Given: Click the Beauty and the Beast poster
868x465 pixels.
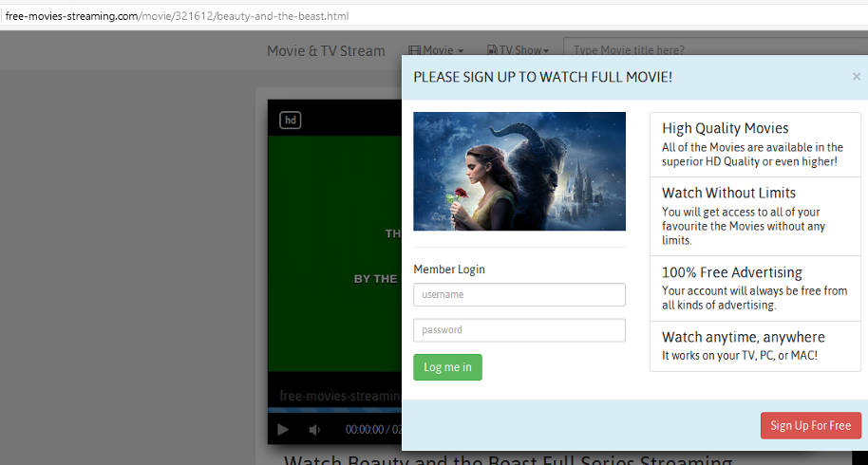Looking at the screenshot, I should pos(519,171).
